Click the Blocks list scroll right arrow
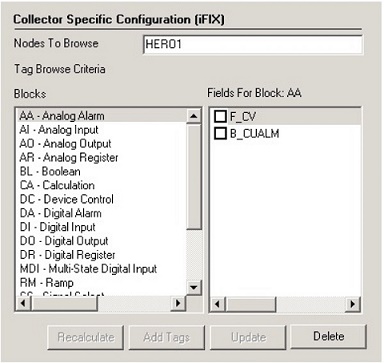Image resolution: width=384 pixels, height=363 pixels. tap(178, 303)
